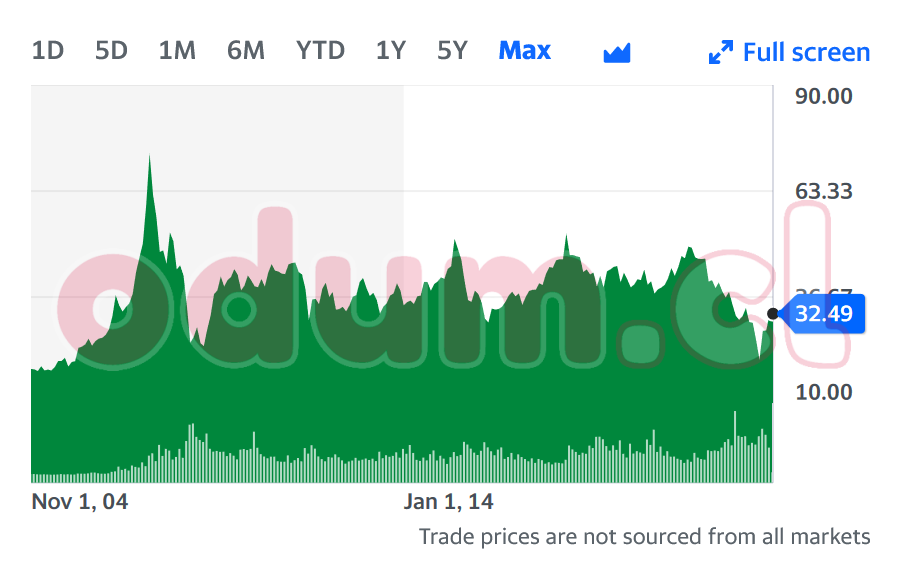Click the blue 32.49 price tag
This screenshot has width=902, height=572.
coord(824,314)
